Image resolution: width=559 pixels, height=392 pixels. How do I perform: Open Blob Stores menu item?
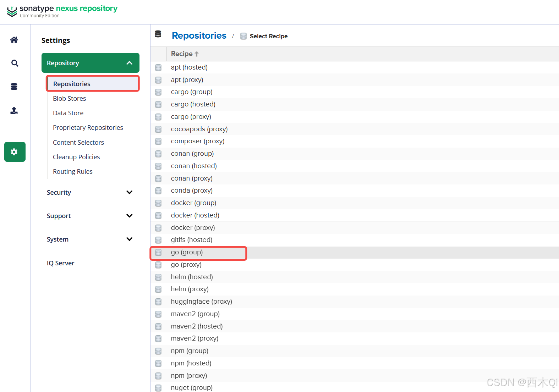click(70, 98)
